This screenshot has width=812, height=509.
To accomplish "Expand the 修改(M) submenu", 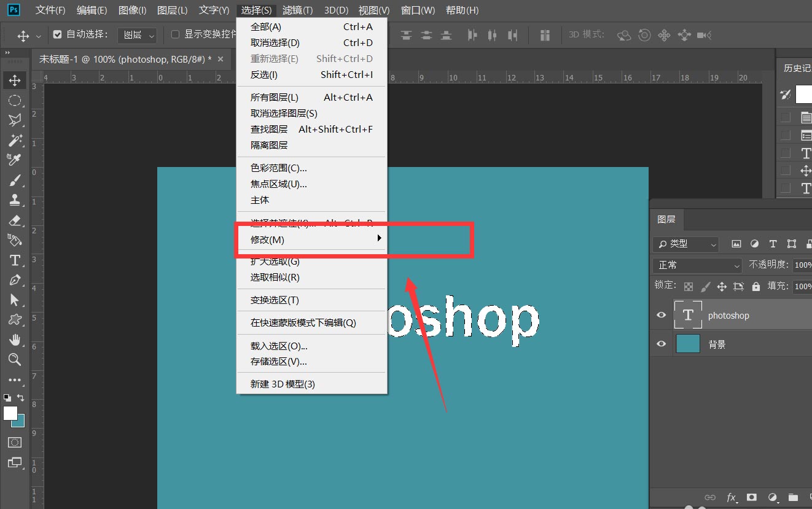I will coord(312,239).
